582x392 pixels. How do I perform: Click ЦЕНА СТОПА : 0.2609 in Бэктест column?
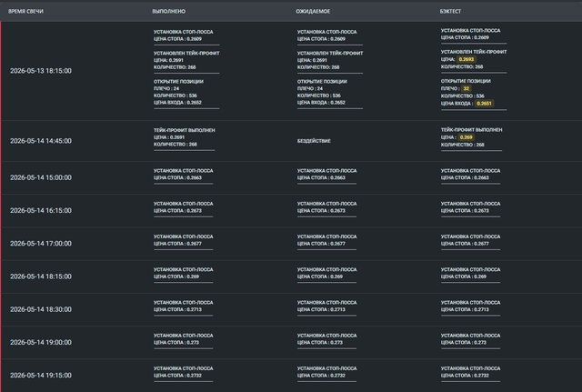[x=465, y=38]
